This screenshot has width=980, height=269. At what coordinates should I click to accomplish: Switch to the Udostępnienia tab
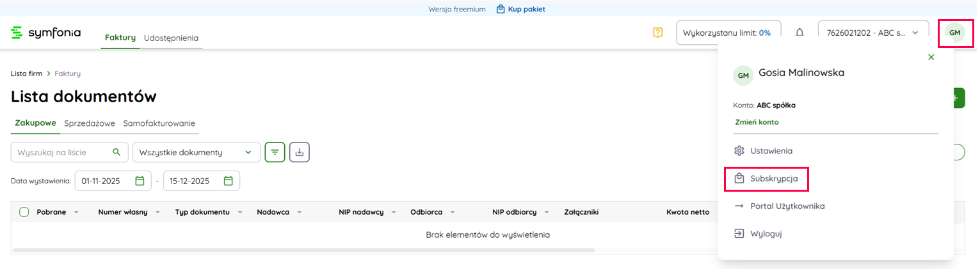tap(171, 38)
